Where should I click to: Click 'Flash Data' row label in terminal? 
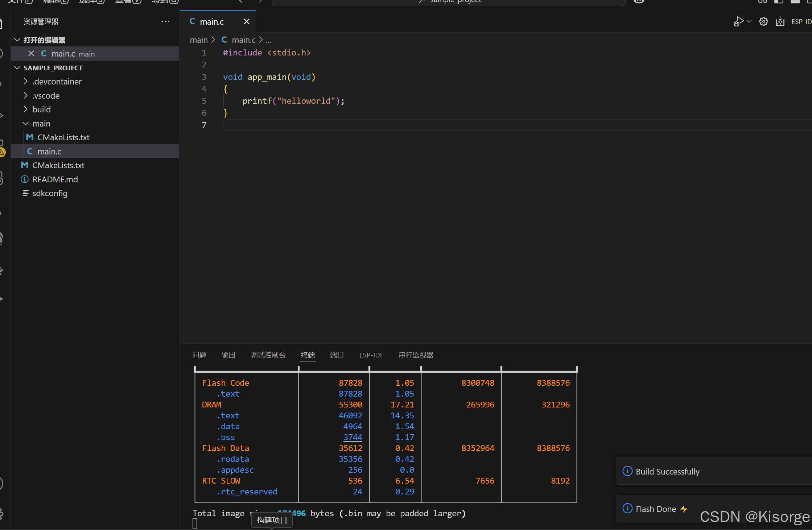[x=226, y=448]
